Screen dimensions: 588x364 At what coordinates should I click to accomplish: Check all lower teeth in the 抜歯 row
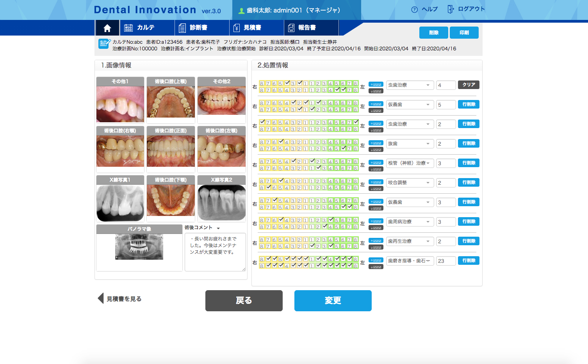376,150
